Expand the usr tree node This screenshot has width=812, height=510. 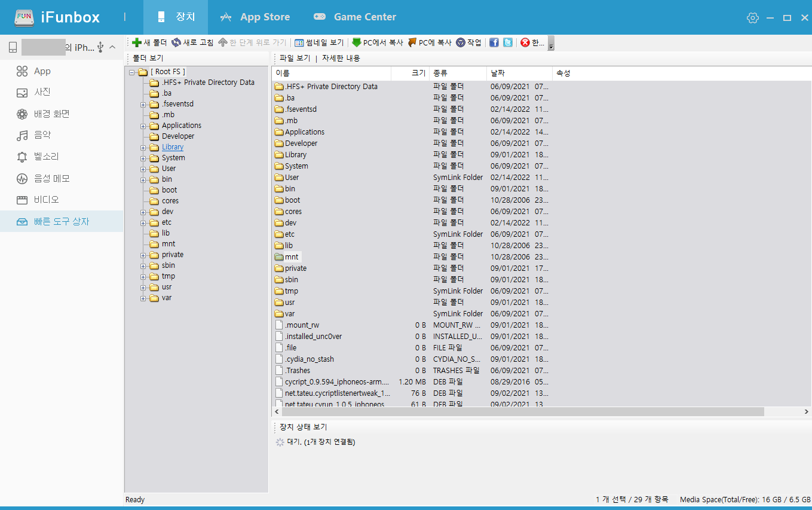click(x=143, y=287)
